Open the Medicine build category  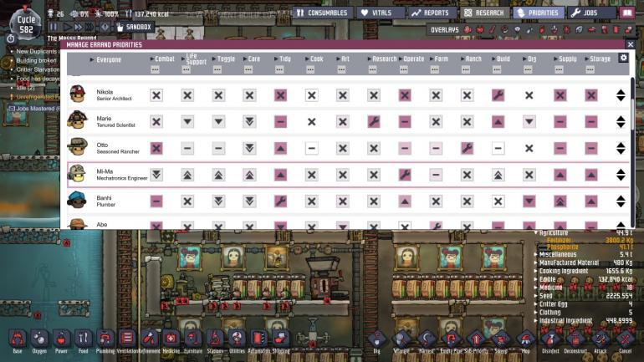(x=171, y=340)
